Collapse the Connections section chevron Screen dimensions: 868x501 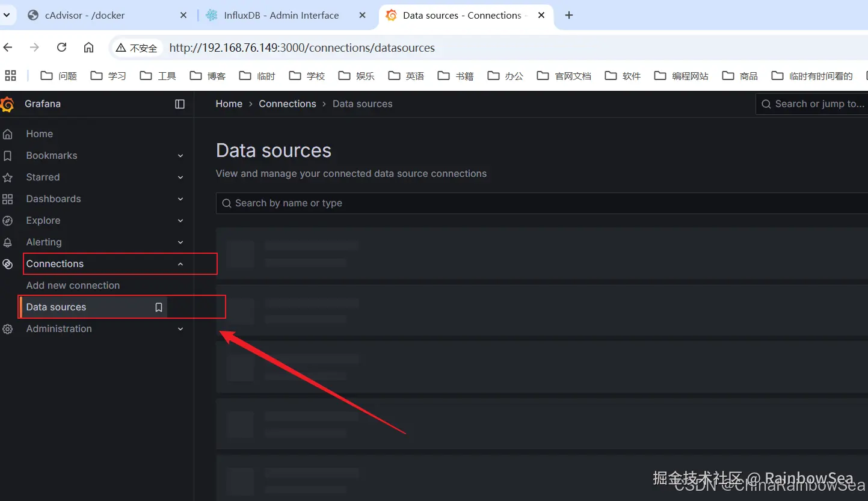pos(180,264)
